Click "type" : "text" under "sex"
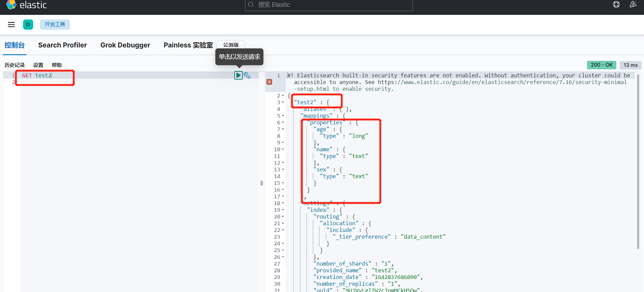This screenshot has width=644, height=292. [x=344, y=176]
